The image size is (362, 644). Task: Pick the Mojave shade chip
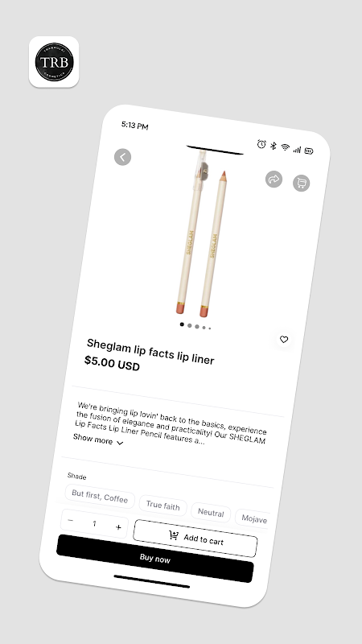pos(253,518)
